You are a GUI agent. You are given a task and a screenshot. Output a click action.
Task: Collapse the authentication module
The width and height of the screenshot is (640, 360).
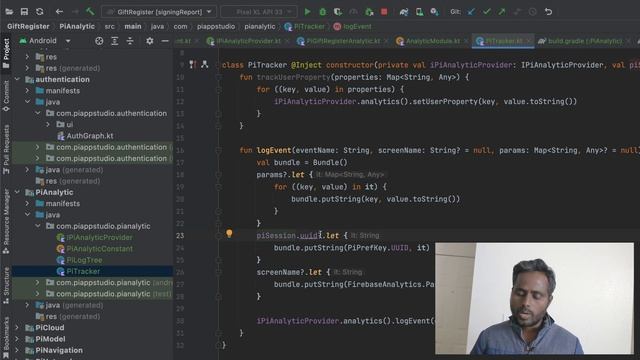pos(17,79)
